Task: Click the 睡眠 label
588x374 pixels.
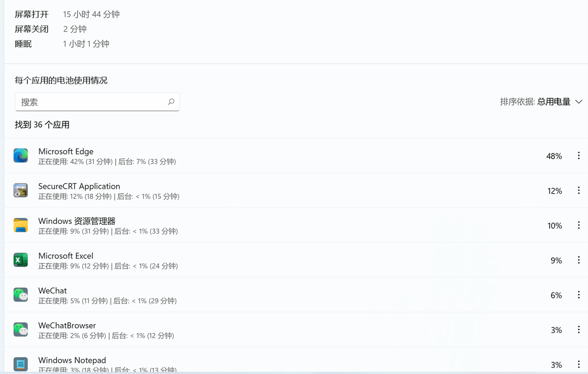Action: coord(23,44)
